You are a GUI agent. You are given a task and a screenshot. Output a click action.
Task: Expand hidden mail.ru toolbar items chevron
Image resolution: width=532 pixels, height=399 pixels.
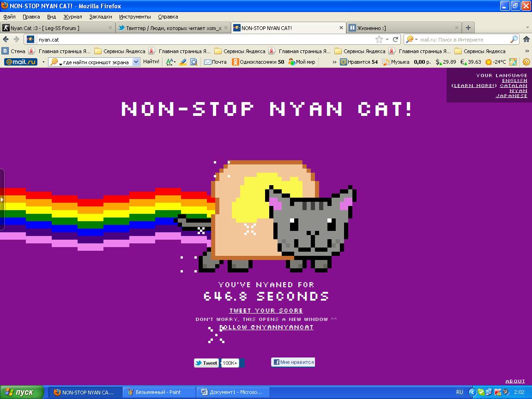point(334,62)
